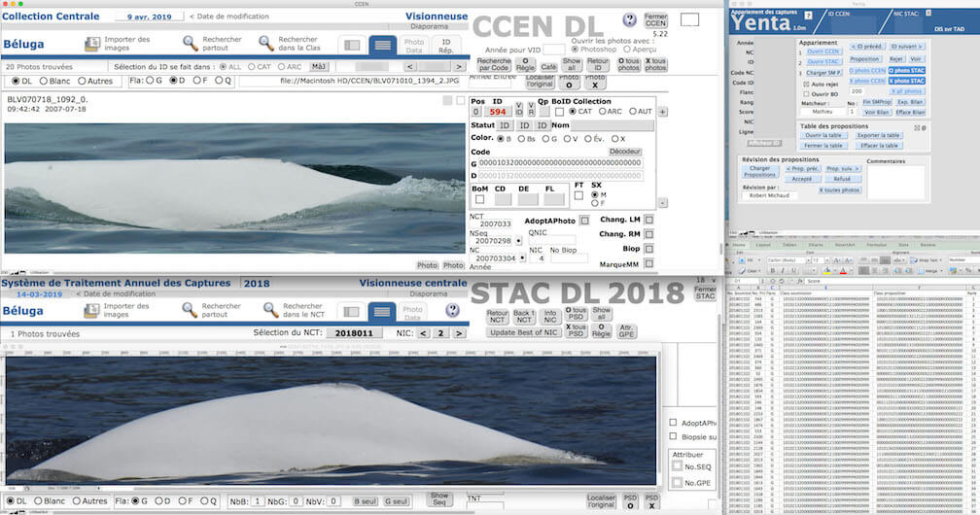Select DL radio button in CCEN window
The image size is (980, 515).
16,82
